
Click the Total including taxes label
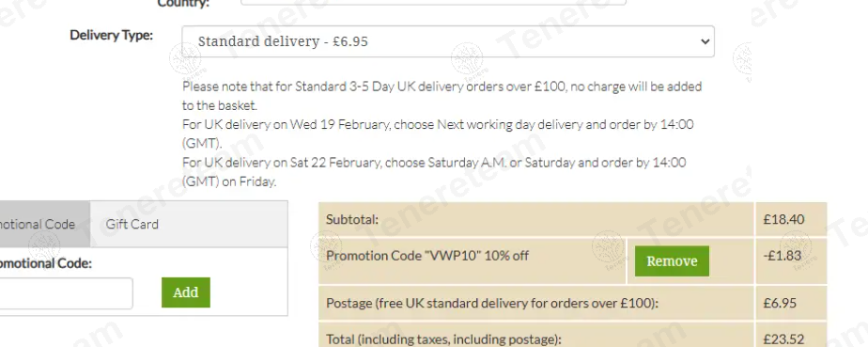pos(443,339)
